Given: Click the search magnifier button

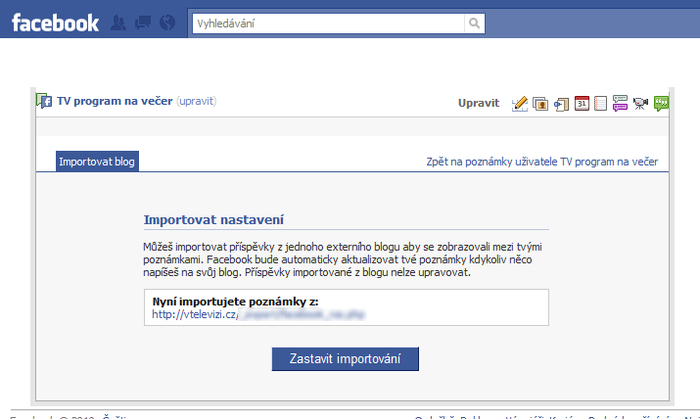Looking at the screenshot, I should tap(474, 23).
